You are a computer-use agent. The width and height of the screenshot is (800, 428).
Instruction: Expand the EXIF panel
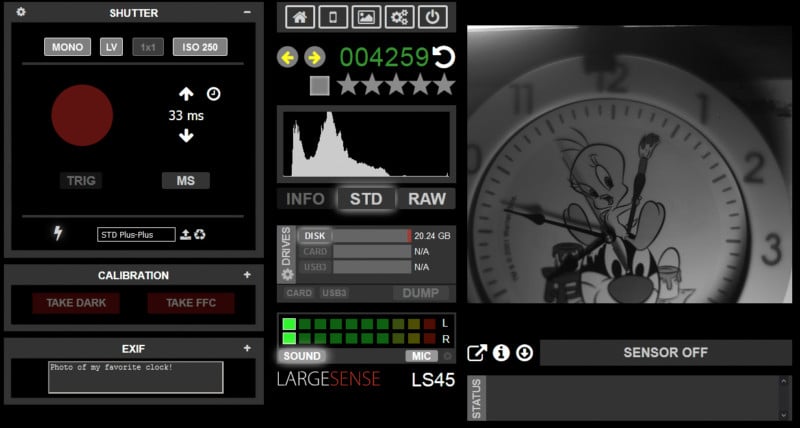coord(247,348)
